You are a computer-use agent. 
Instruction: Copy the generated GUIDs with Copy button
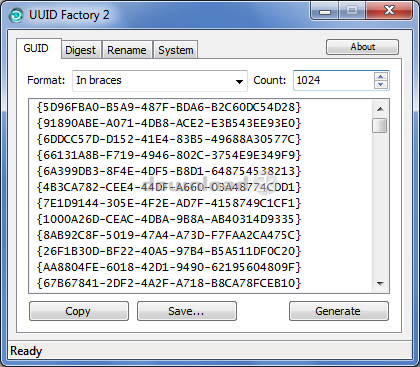79,311
